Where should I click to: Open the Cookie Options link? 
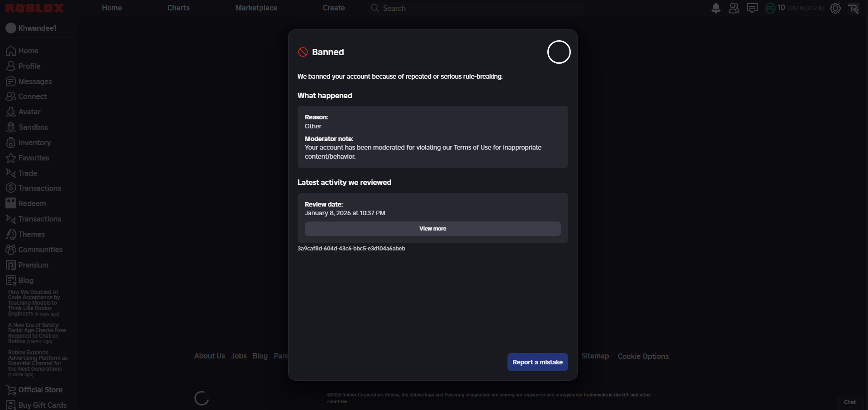[643, 356]
